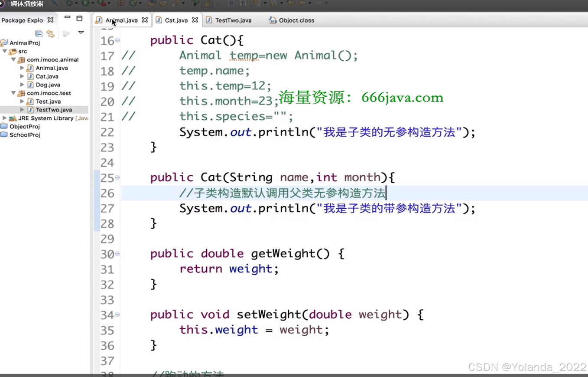The height and width of the screenshot is (377, 588).
Task: Close the Cat.java editor tab
Action: point(195,20)
